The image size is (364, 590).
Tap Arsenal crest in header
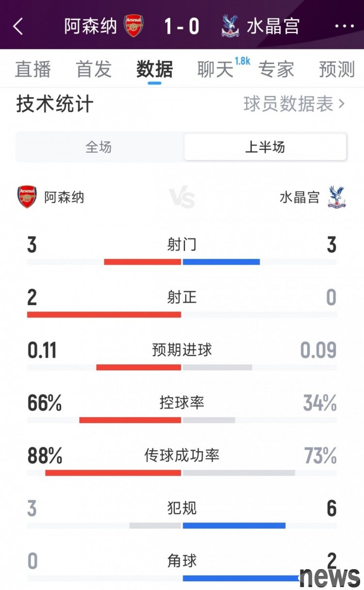point(133,26)
